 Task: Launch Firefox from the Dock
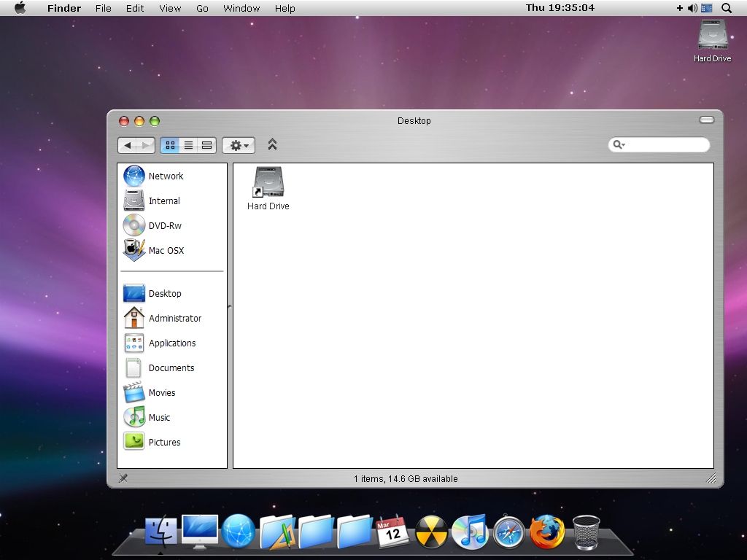tap(546, 533)
